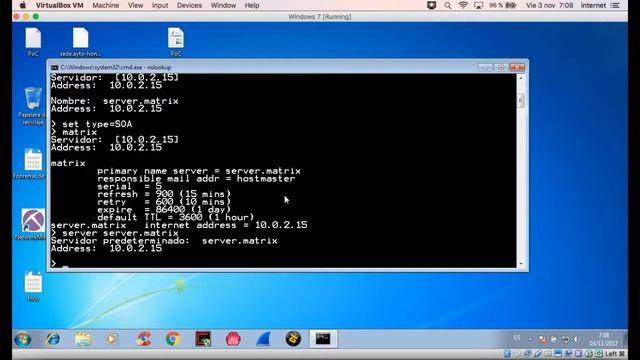Select the bottom-left desktop file icon
The image size is (640, 360).
click(33, 287)
